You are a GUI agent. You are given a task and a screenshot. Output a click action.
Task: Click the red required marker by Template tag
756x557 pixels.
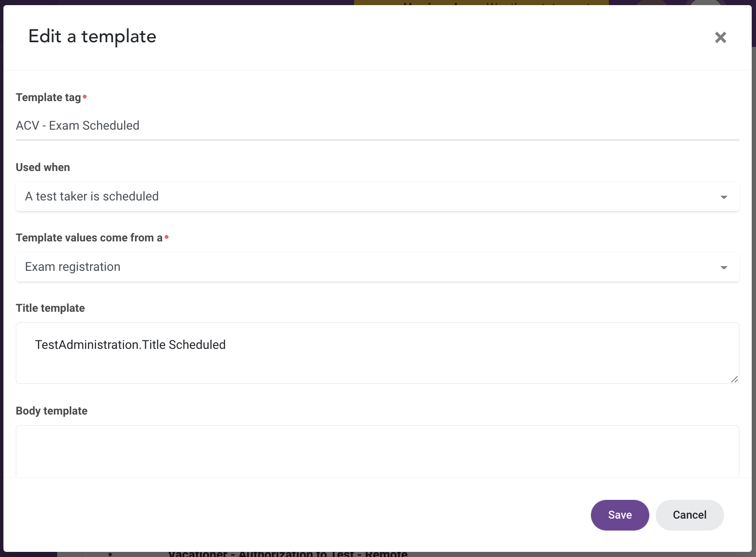(84, 97)
